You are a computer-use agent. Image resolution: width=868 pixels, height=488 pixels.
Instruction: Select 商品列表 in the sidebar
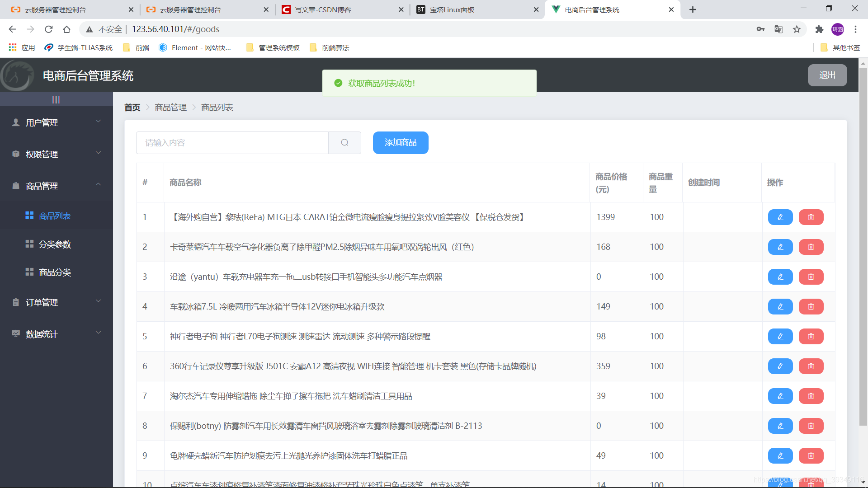tap(57, 216)
